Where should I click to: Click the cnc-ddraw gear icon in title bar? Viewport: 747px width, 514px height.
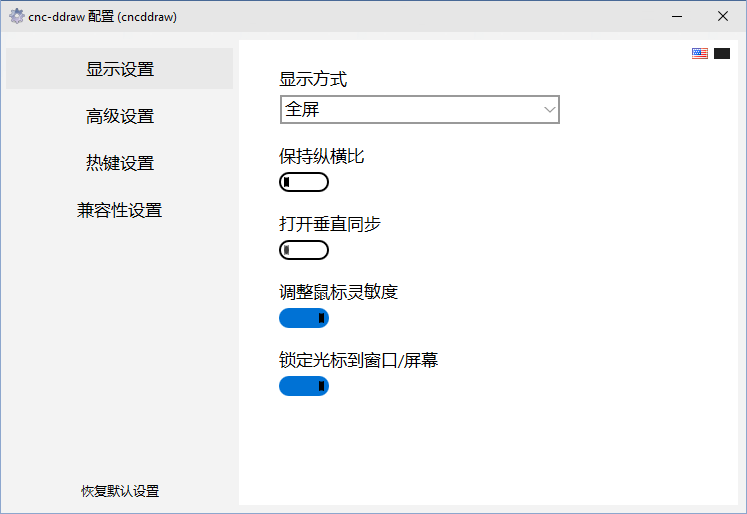pyautogui.click(x=16, y=16)
